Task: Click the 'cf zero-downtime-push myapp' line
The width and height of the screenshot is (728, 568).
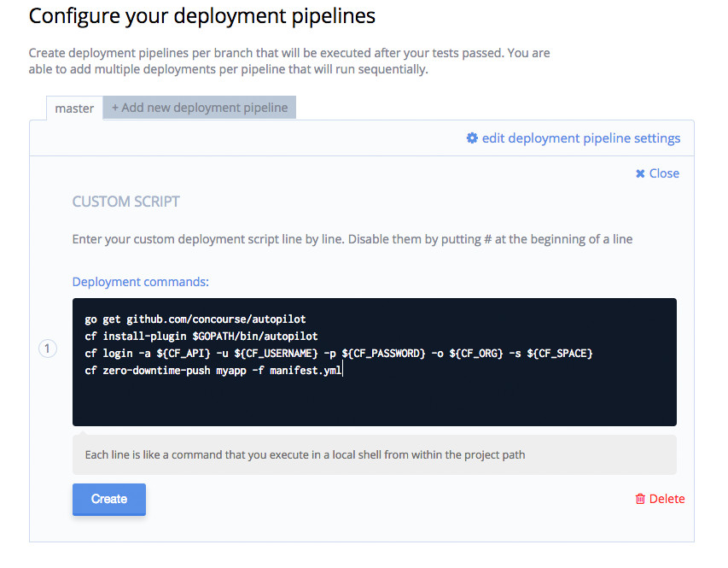Action: click(x=213, y=370)
